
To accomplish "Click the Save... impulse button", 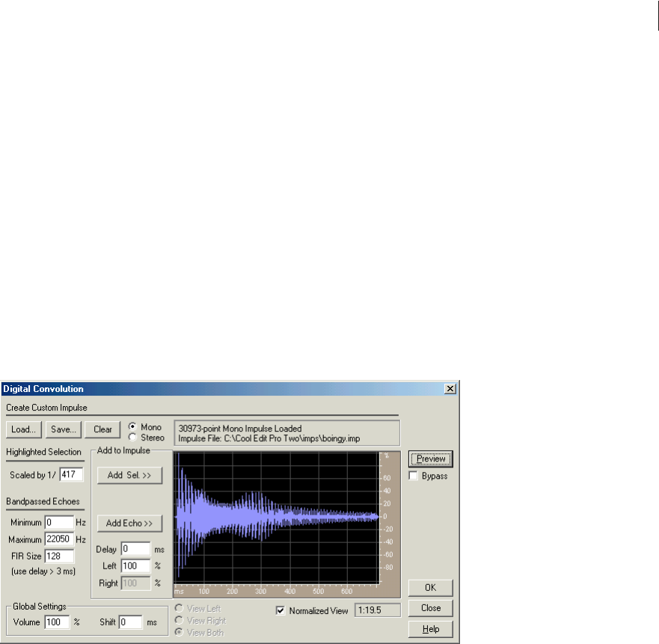I will (63, 429).
